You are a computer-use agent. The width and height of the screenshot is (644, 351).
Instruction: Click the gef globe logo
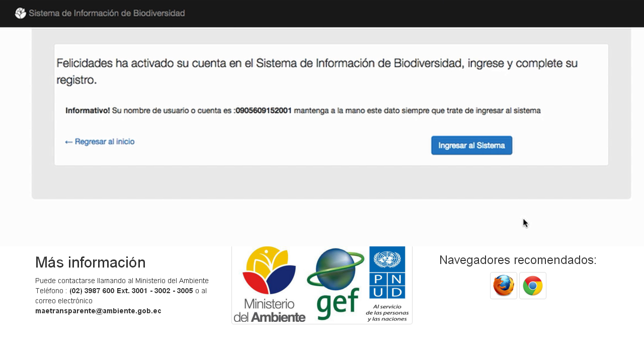336,284
